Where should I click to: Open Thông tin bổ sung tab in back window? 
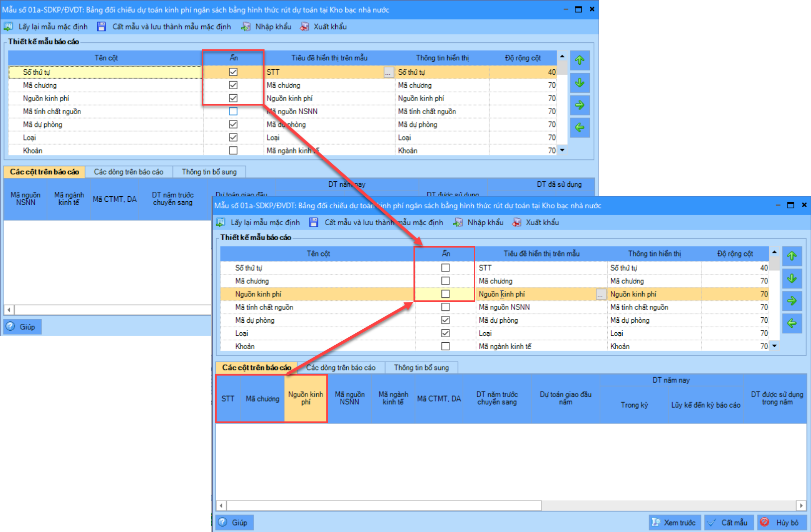pyautogui.click(x=209, y=172)
